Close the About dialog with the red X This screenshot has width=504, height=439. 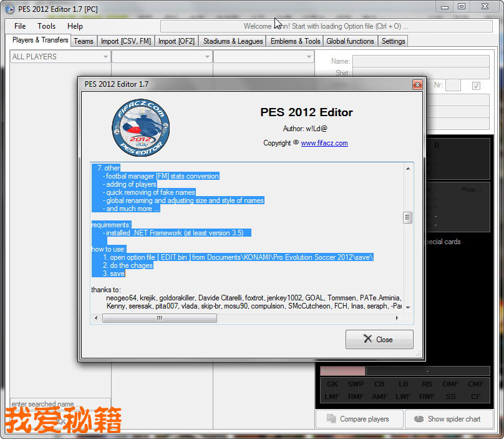coord(417,84)
